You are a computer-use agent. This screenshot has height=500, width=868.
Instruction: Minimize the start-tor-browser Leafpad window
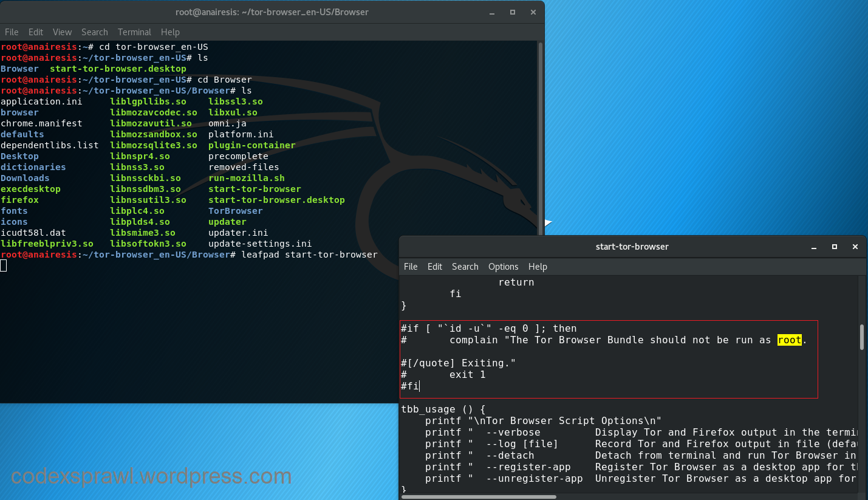813,247
